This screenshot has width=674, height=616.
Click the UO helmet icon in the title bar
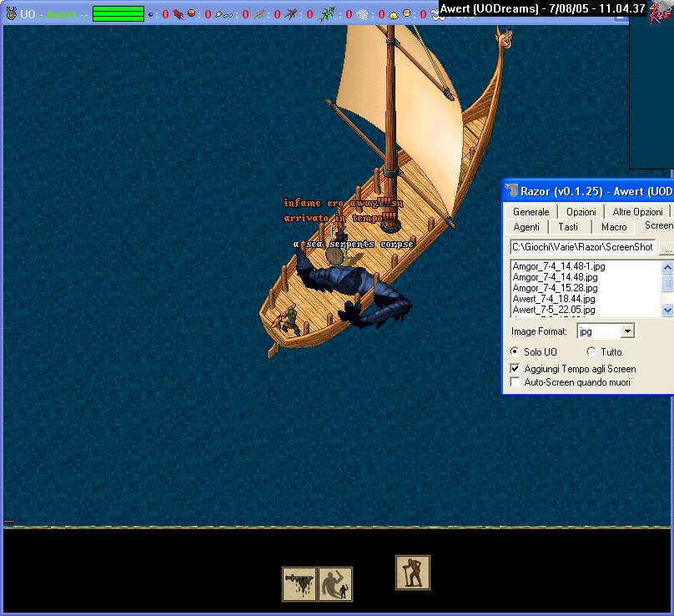click(11, 13)
